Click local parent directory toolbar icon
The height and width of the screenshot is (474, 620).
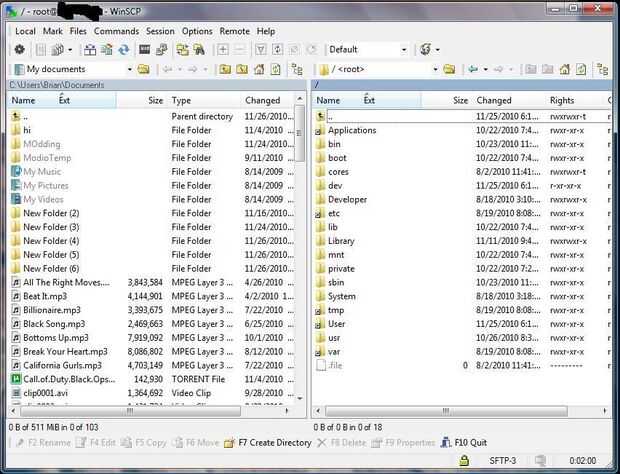[x=225, y=70]
